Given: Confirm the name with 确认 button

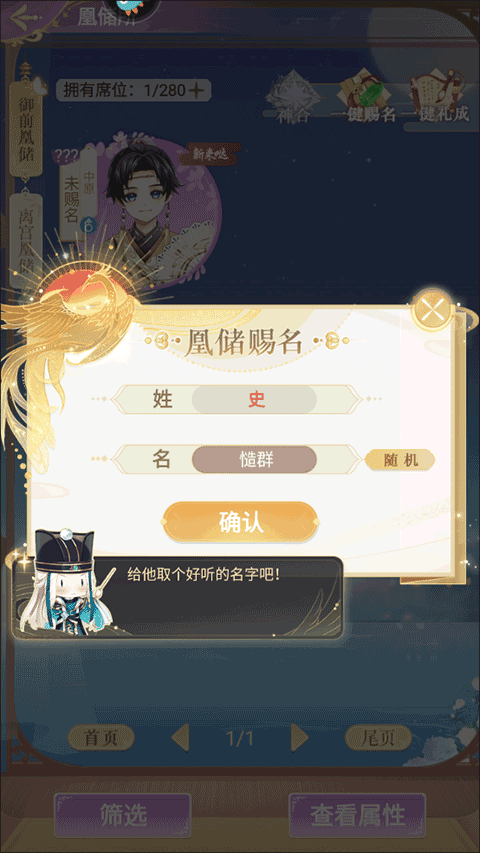Looking at the screenshot, I should coord(240,522).
